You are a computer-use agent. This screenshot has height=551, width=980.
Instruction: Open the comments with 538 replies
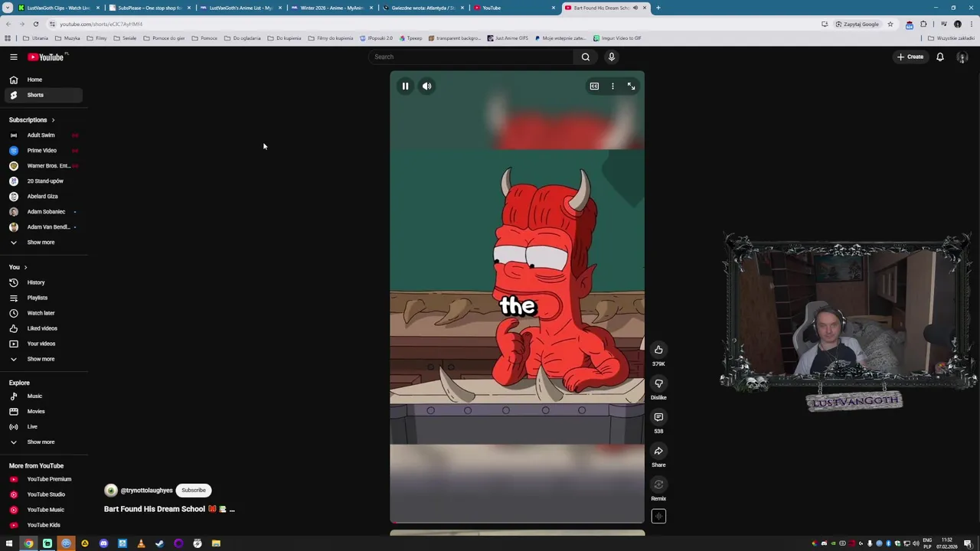coord(658,417)
